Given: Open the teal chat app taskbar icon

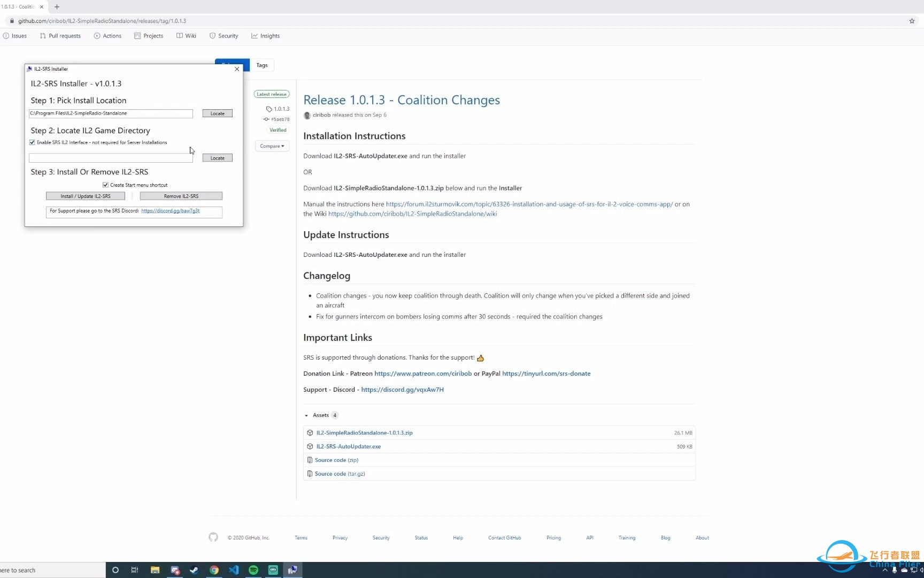Looking at the screenshot, I should [273, 570].
